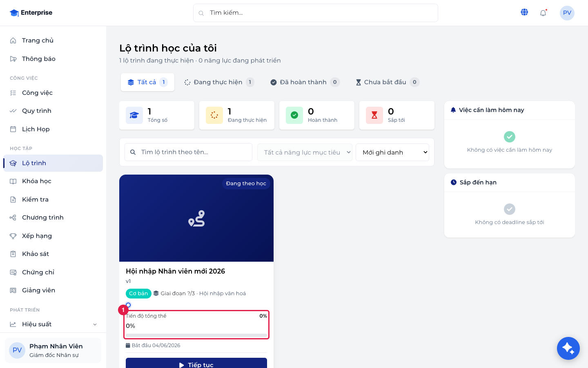Open Xếp hạng menu item
This screenshot has width=588, height=368.
pyautogui.click(x=53, y=236)
